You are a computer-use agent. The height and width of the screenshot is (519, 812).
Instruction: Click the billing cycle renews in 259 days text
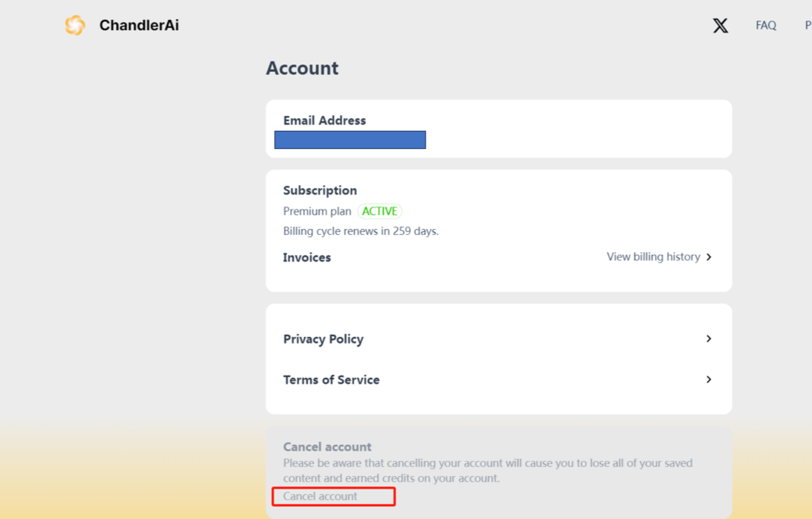[x=361, y=231]
